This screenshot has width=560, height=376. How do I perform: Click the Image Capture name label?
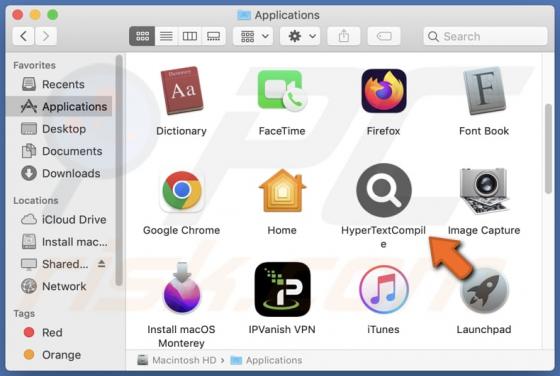484,230
